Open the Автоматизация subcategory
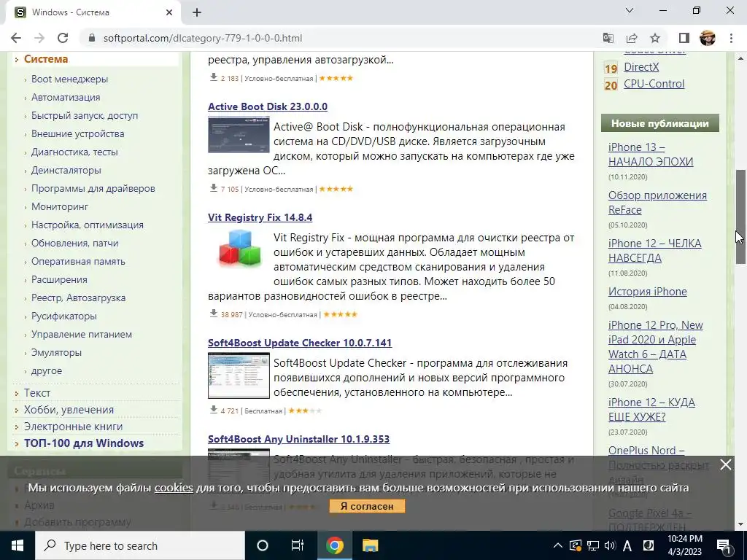This screenshot has height=560, width=747. [66, 97]
